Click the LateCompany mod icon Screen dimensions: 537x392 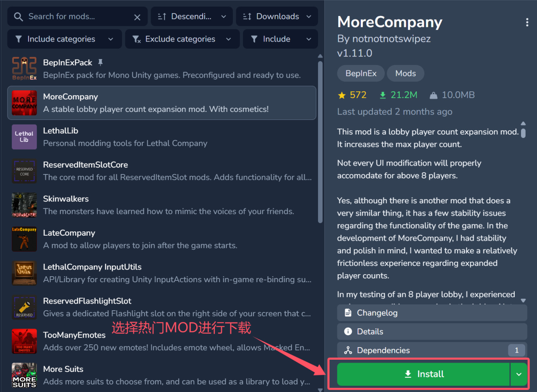click(24, 239)
